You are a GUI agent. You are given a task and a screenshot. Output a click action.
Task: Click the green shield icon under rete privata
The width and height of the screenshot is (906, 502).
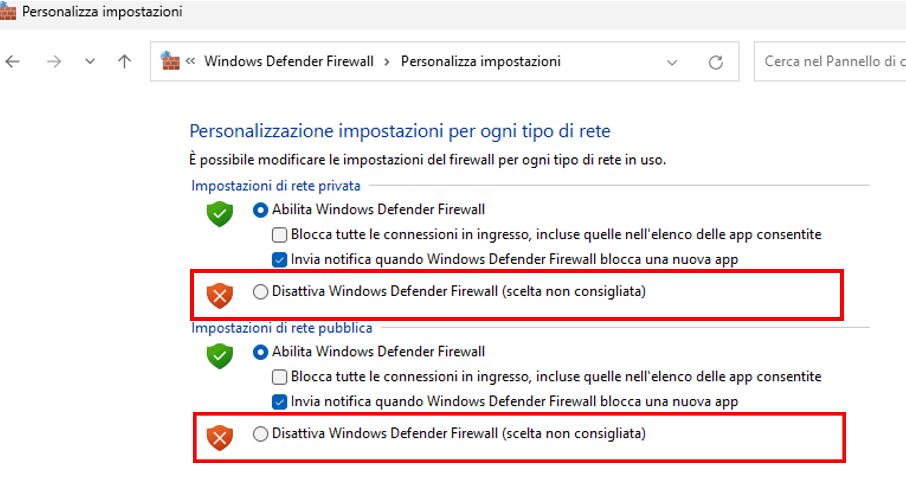point(219,212)
